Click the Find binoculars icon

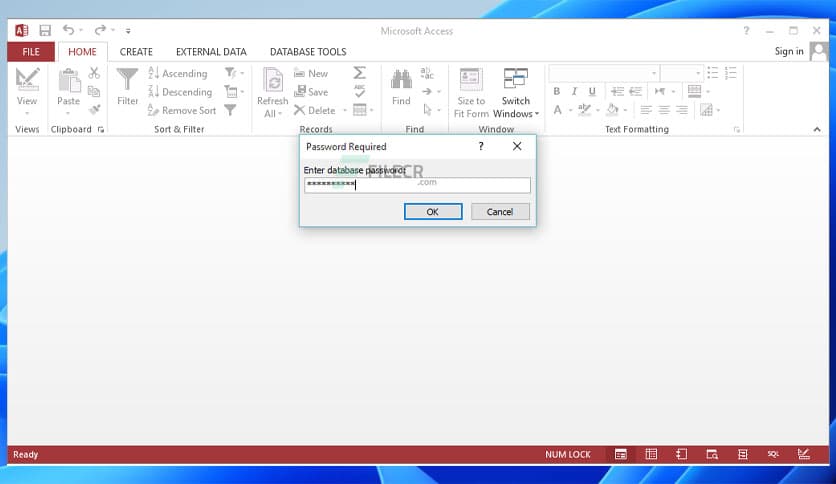click(x=401, y=79)
